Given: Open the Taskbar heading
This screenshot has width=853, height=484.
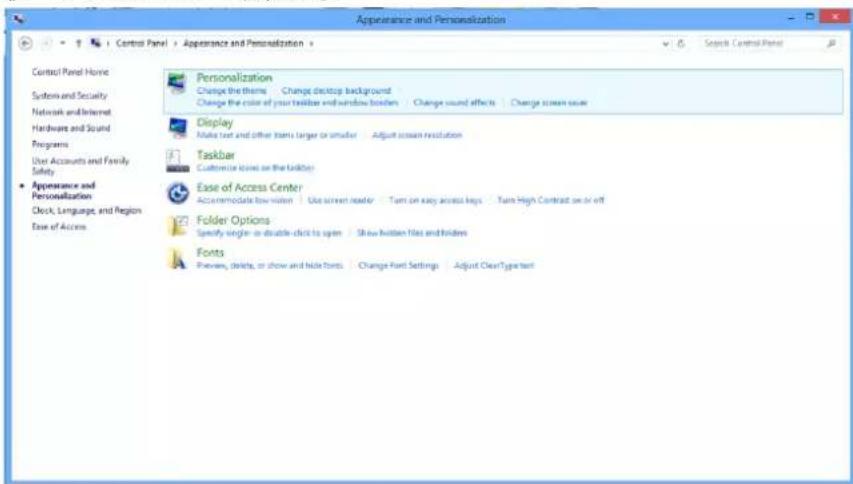Looking at the screenshot, I should 216,155.
